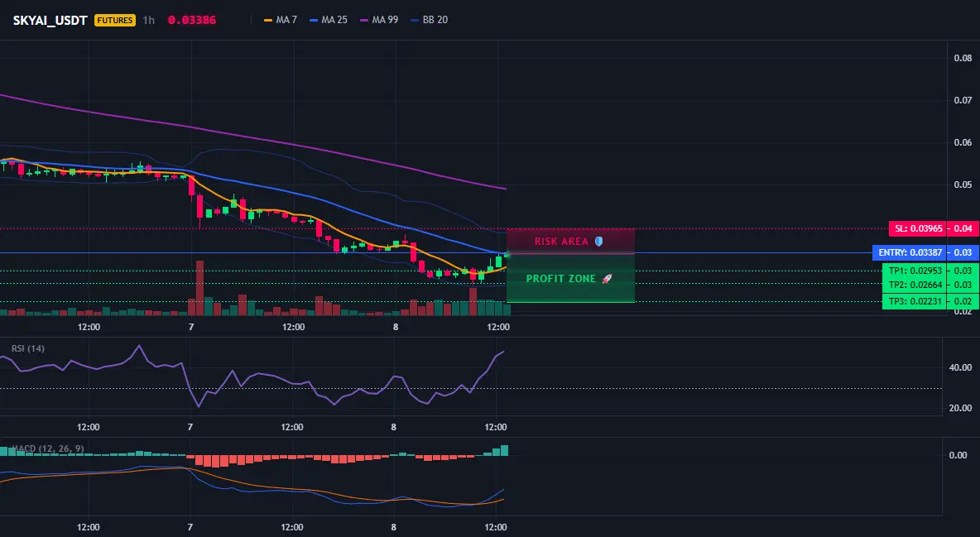Click the yellow FUTURES badge
Screen dimensions: 980x537
114,20
